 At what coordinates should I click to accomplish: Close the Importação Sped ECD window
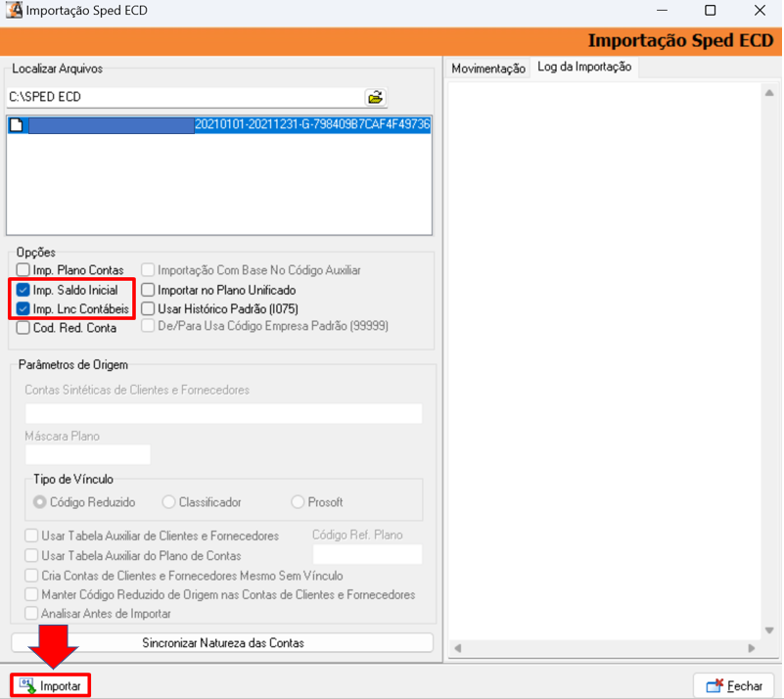coord(760,11)
